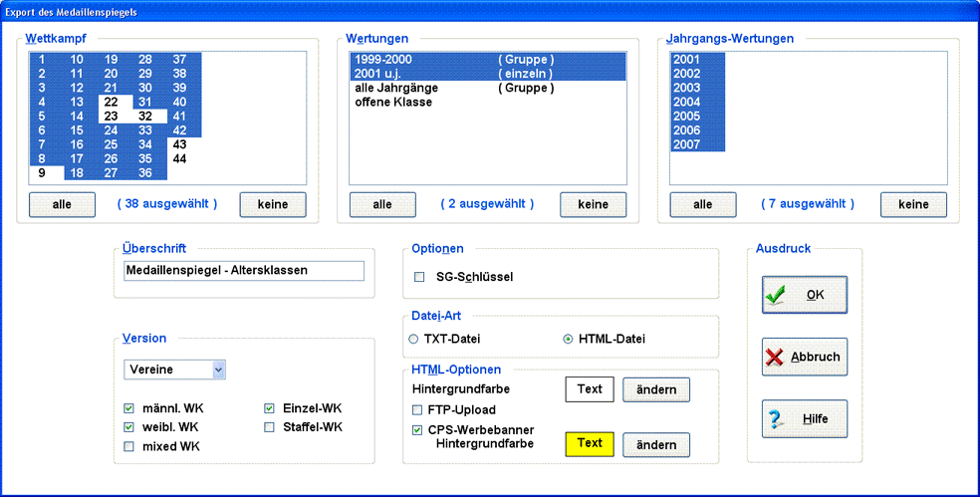Tick the SG-Schlüssel option
The image size is (980, 497).
pyautogui.click(x=419, y=277)
